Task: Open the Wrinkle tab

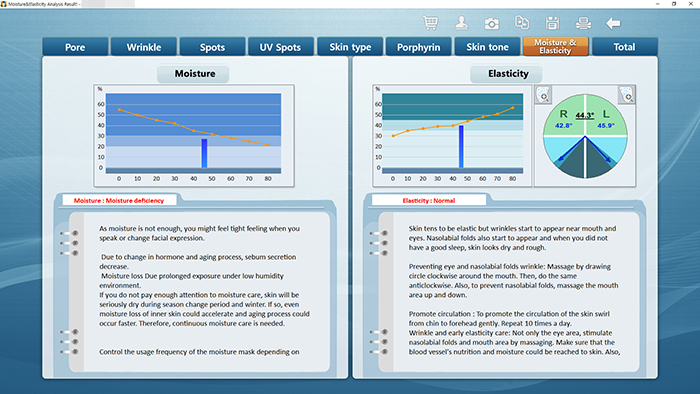Action: click(144, 47)
